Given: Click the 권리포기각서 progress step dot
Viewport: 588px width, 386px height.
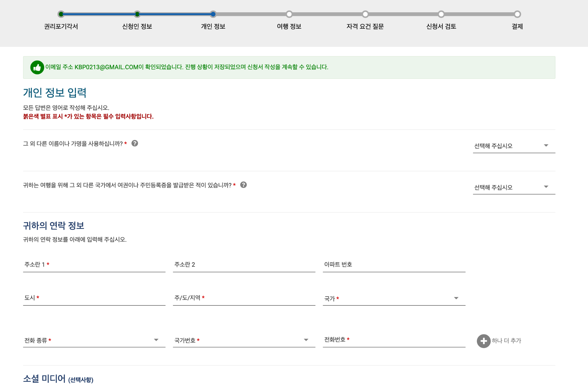Looking at the screenshot, I should tap(61, 14).
